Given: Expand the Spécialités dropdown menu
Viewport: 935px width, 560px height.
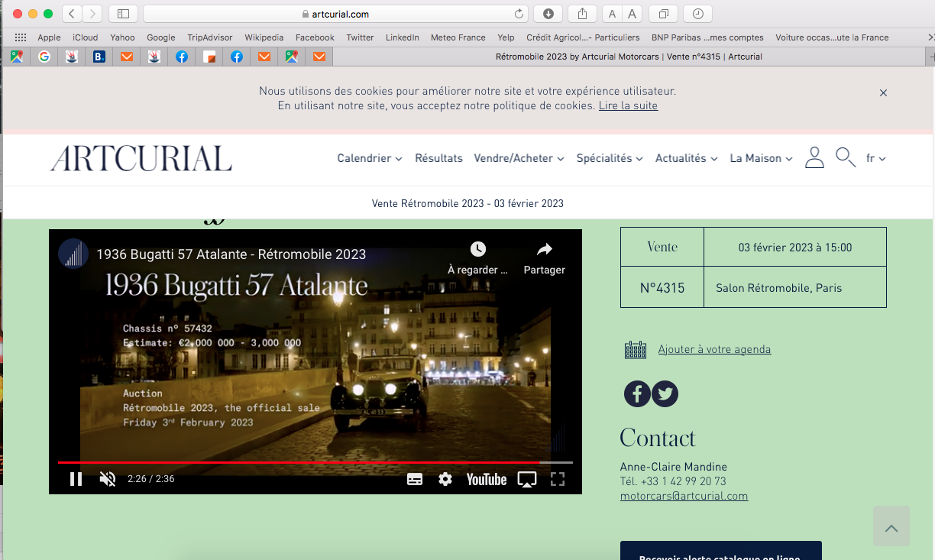Looking at the screenshot, I should pos(610,158).
